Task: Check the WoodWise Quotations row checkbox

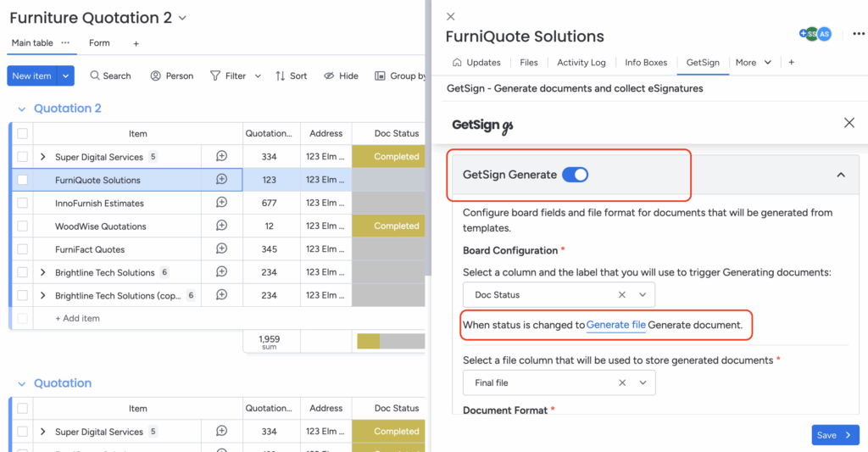Action: pos(22,226)
